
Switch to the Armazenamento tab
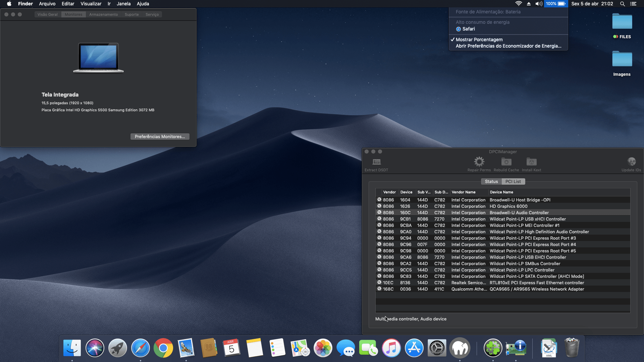(x=103, y=14)
